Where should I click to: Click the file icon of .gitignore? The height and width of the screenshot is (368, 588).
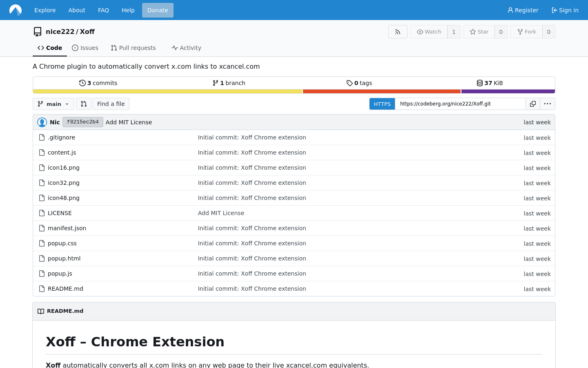(x=42, y=137)
